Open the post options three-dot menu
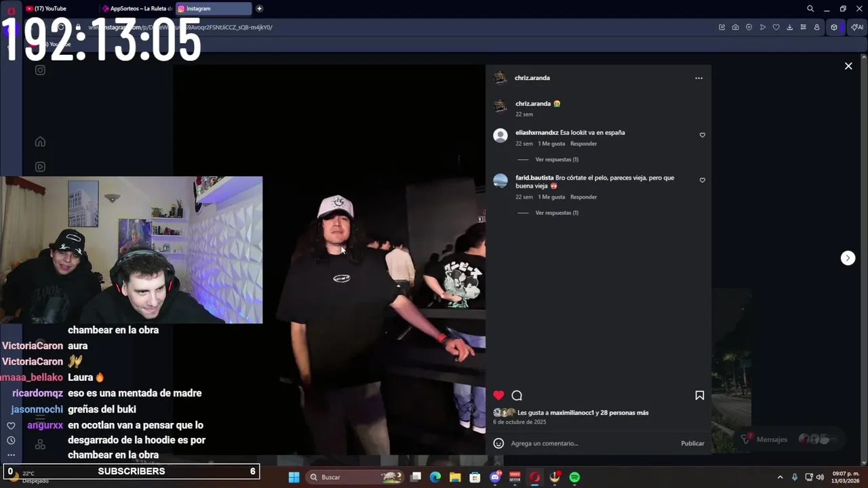This screenshot has width=868, height=488. (698, 78)
